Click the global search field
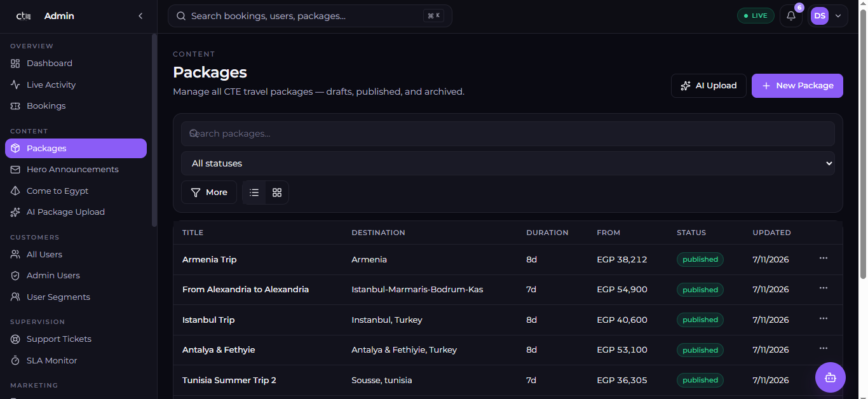This screenshot has height=399, width=868. coord(310,16)
